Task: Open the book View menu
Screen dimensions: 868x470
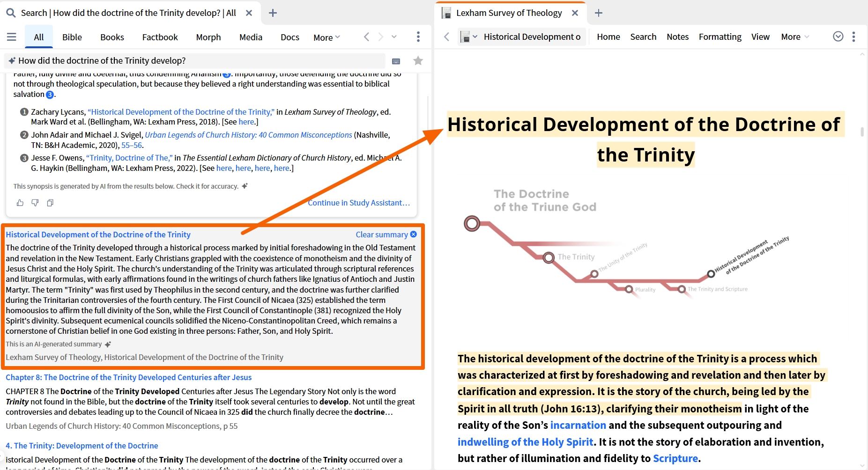Action: coord(760,37)
